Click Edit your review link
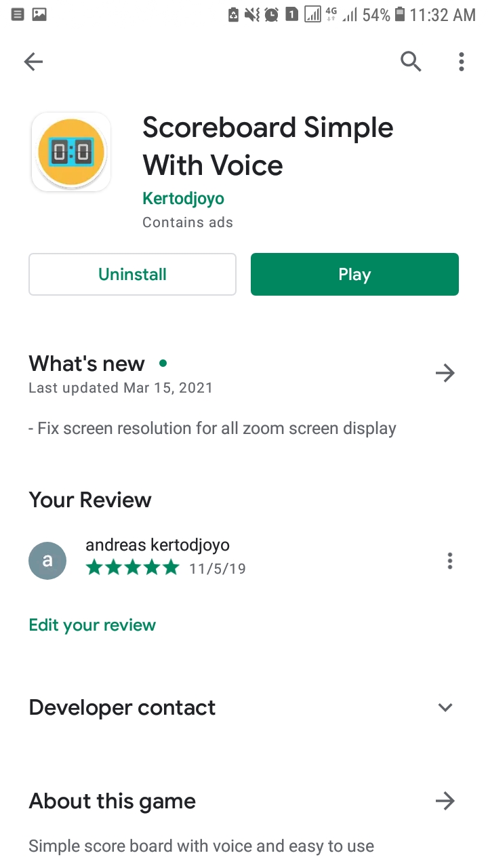Screen dimensions: 488x868 pos(92,625)
